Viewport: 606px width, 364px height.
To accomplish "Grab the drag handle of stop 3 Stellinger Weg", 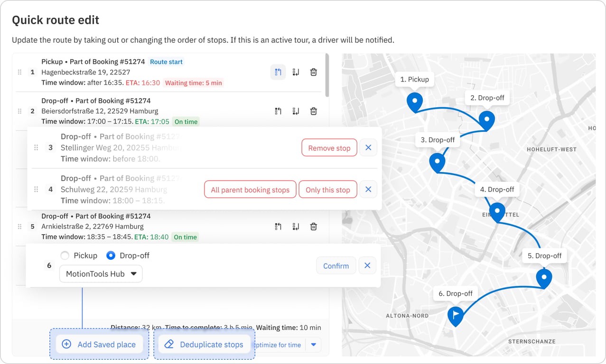I will [x=36, y=148].
